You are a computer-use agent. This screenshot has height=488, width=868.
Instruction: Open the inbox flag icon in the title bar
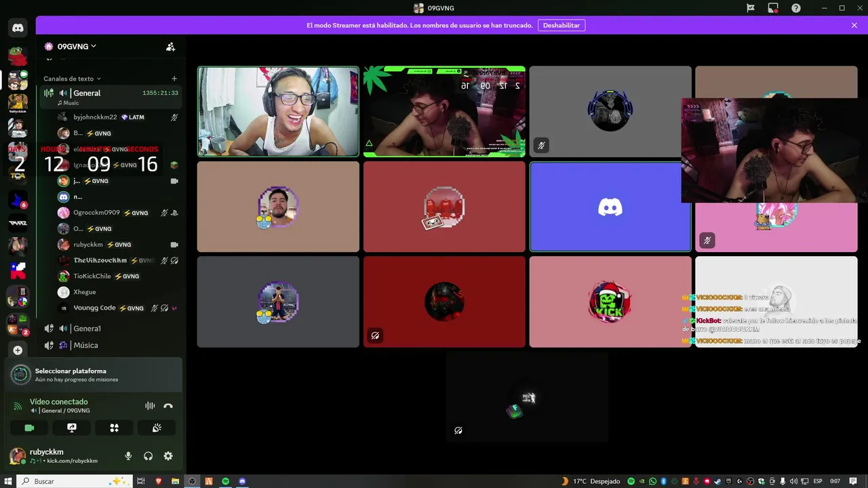click(751, 8)
